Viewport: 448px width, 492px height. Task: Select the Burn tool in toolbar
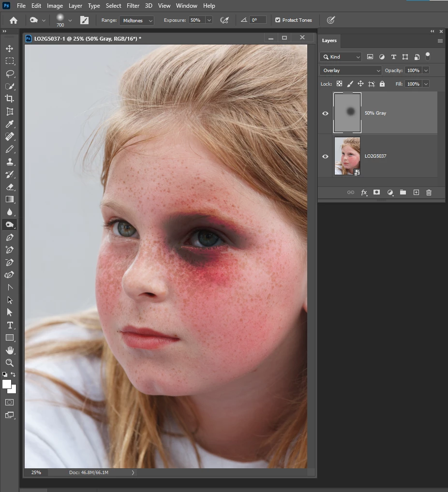click(x=10, y=224)
